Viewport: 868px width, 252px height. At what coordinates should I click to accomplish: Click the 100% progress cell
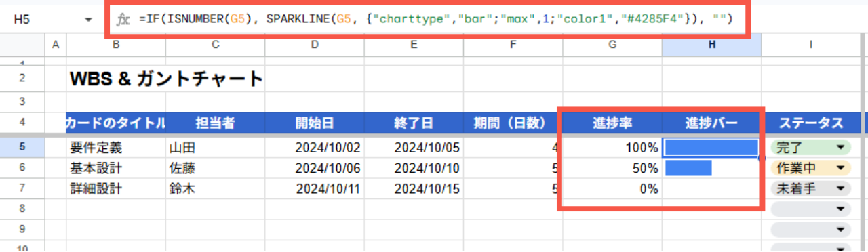click(612, 147)
